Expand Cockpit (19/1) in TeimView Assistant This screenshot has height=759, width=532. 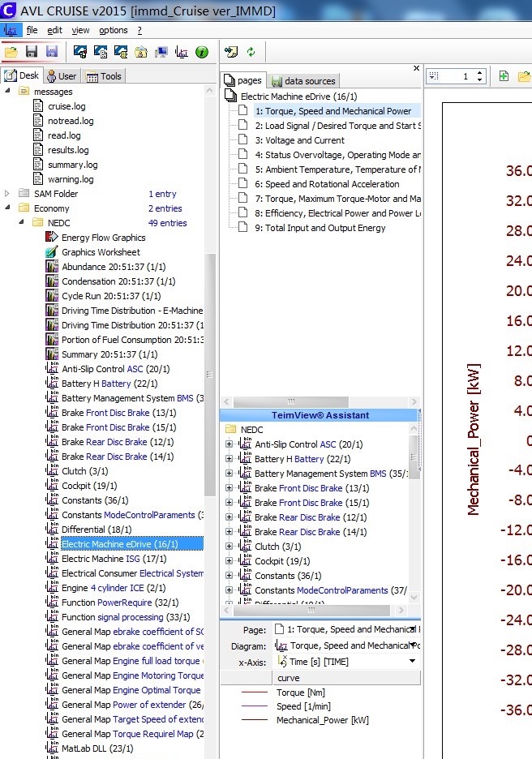(x=229, y=560)
